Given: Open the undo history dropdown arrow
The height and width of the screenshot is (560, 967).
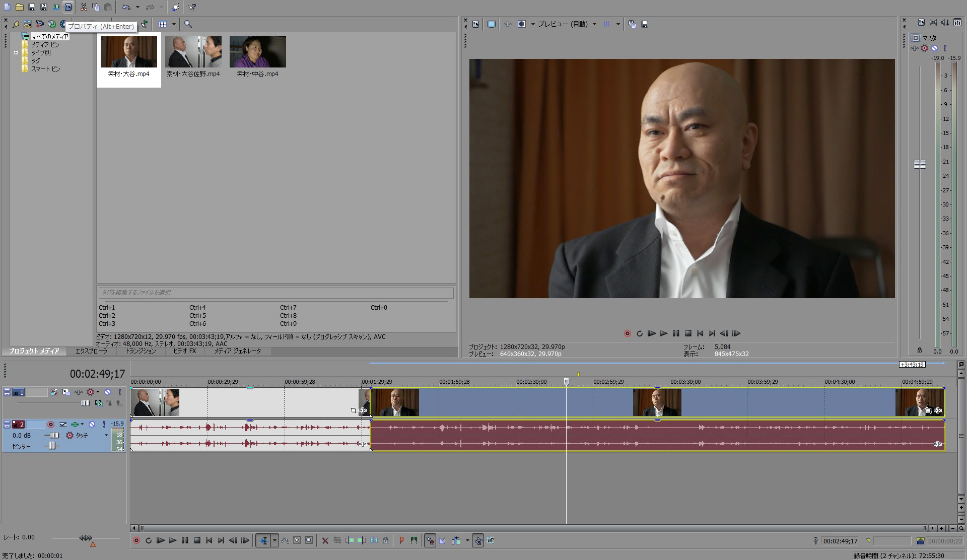Looking at the screenshot, I should tap(137, 7).
